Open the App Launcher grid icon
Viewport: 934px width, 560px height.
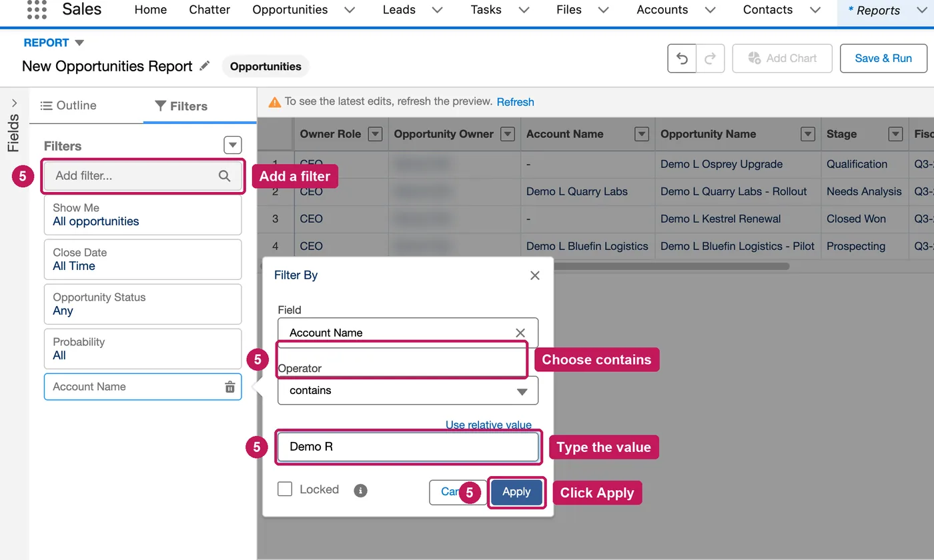(x=37, y=9)
